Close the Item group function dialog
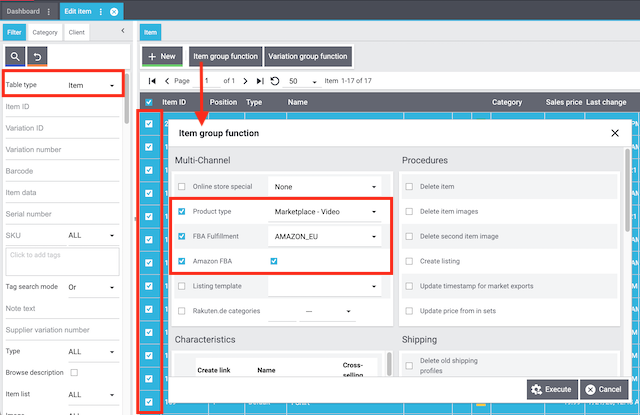The height and width of the screenshot is (415, 640). 614,133
